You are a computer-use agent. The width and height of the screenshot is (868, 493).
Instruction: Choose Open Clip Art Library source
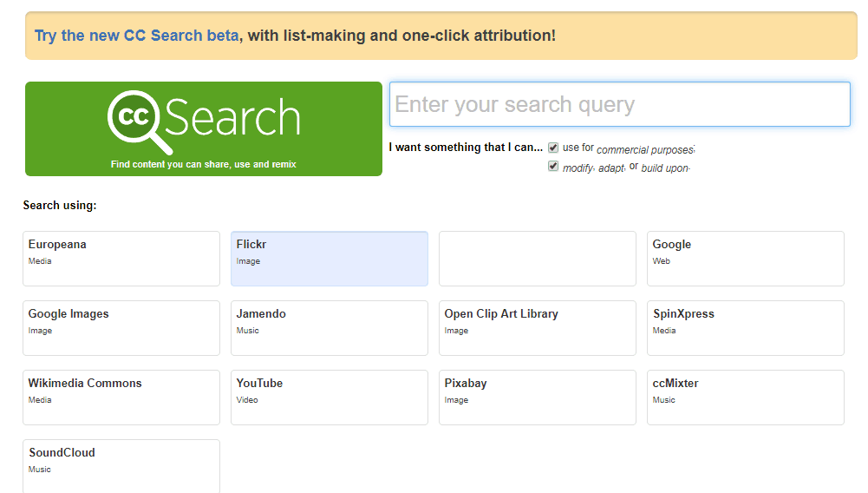538,328
